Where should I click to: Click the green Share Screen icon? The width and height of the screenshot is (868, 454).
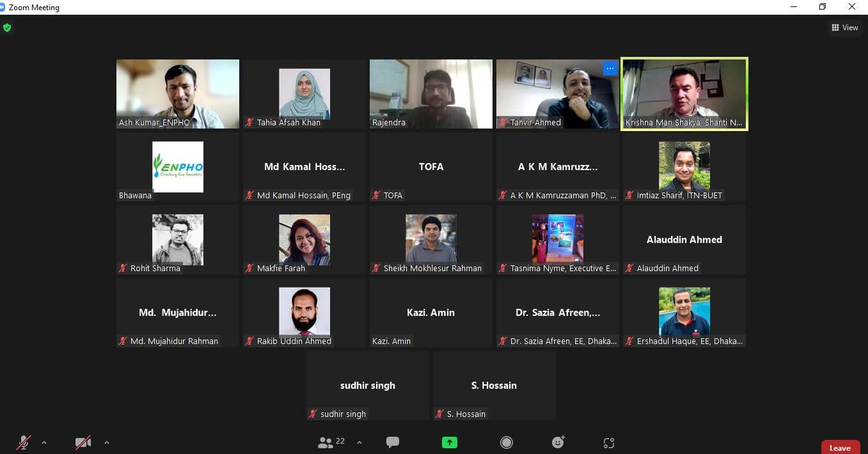(x=450, y=442)
